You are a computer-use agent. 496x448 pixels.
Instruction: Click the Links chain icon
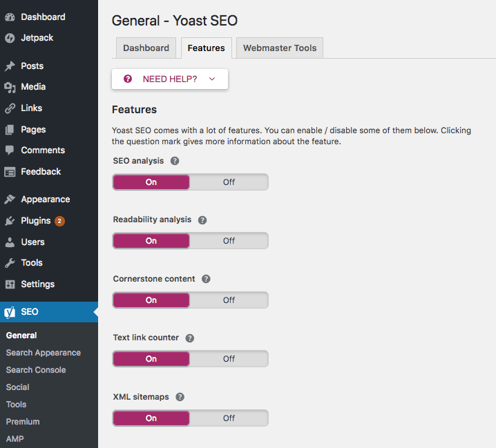(x=10, y=108)
